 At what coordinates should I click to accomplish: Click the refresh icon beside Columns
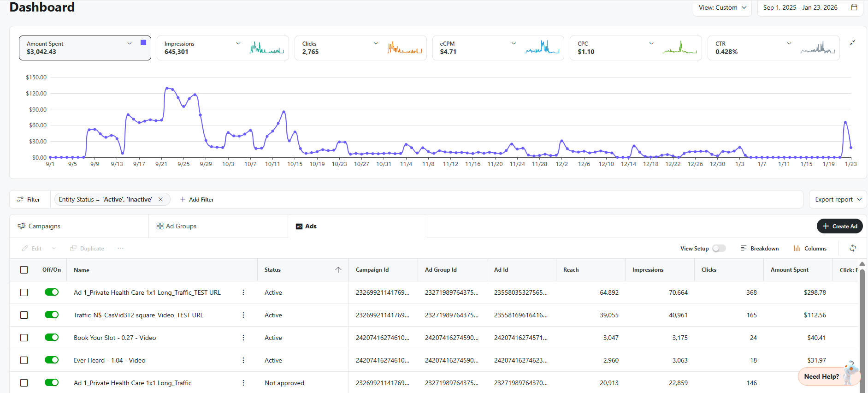(853, 248)
